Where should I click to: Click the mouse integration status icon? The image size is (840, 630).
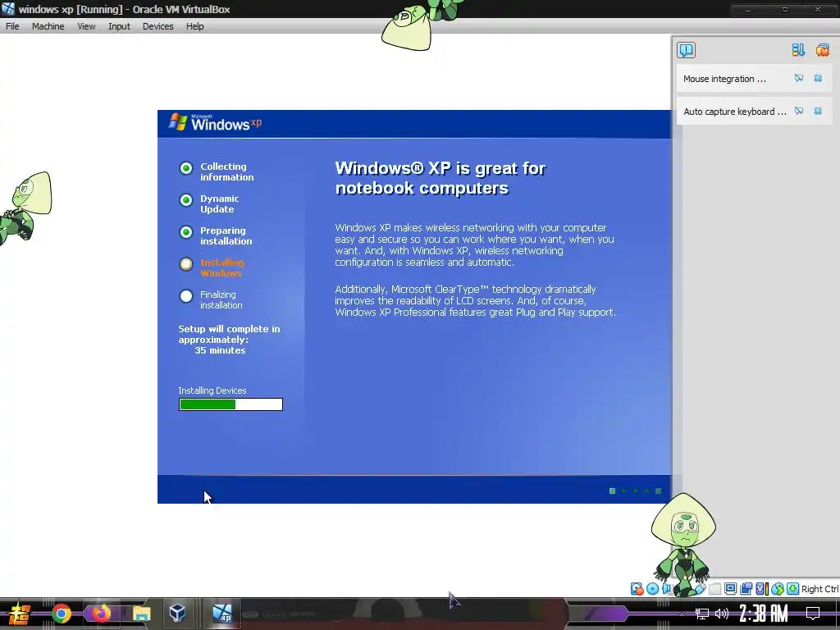click(x=778, y=589)
